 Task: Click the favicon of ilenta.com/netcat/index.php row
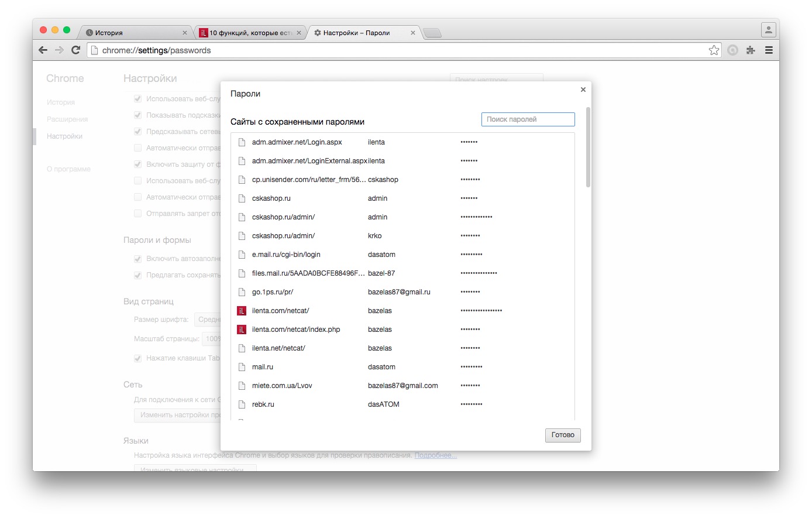[242, 330]
